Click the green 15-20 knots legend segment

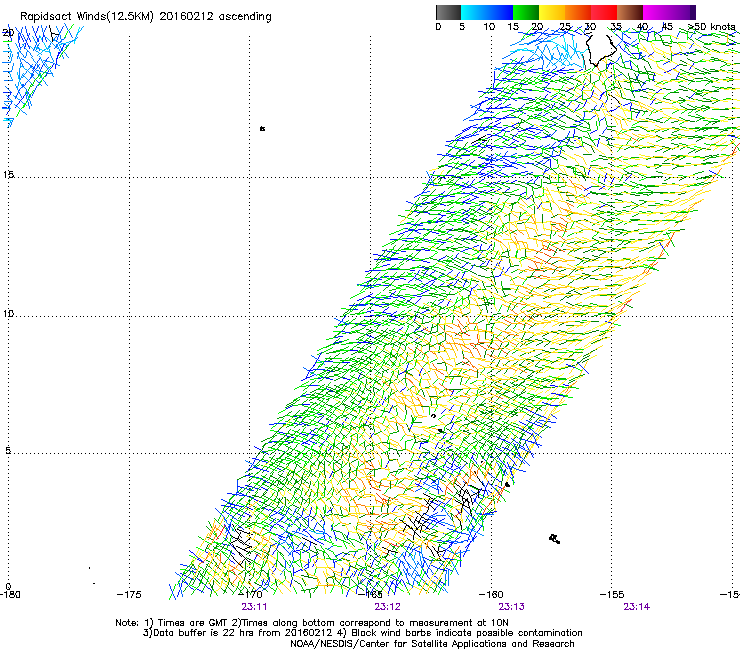coord(526,12)
